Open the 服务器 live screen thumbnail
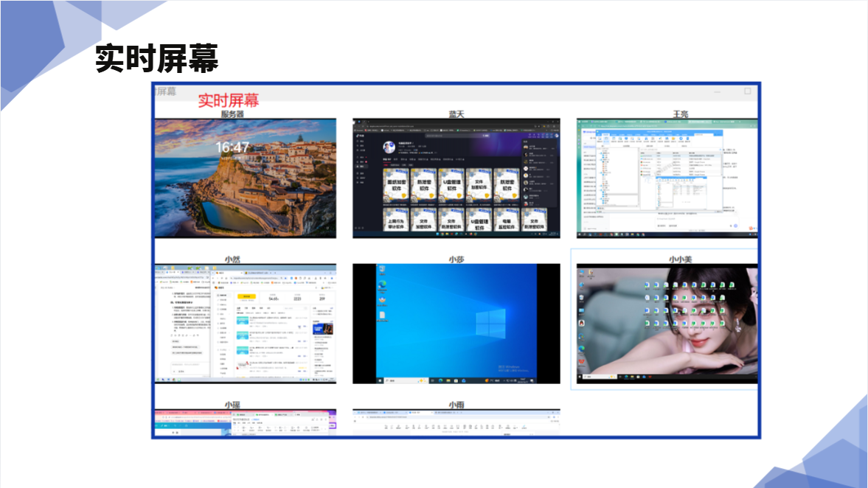The image size is (868, 488). coord(246,178)
